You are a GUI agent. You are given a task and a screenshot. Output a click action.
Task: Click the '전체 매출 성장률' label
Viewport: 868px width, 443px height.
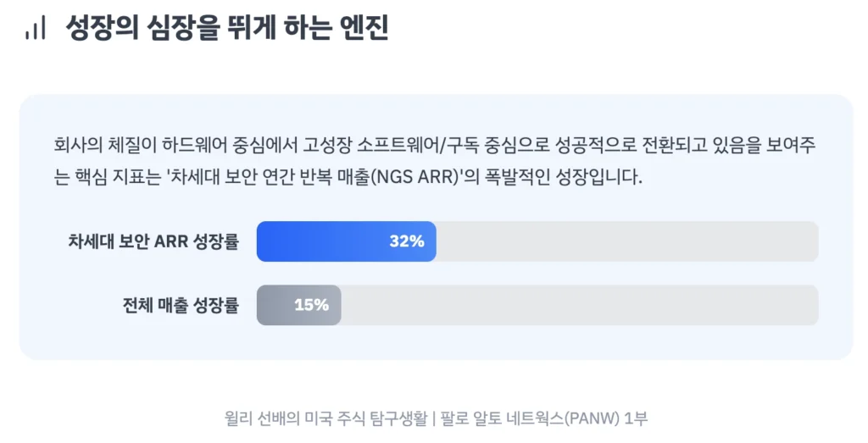click(181, 305)
